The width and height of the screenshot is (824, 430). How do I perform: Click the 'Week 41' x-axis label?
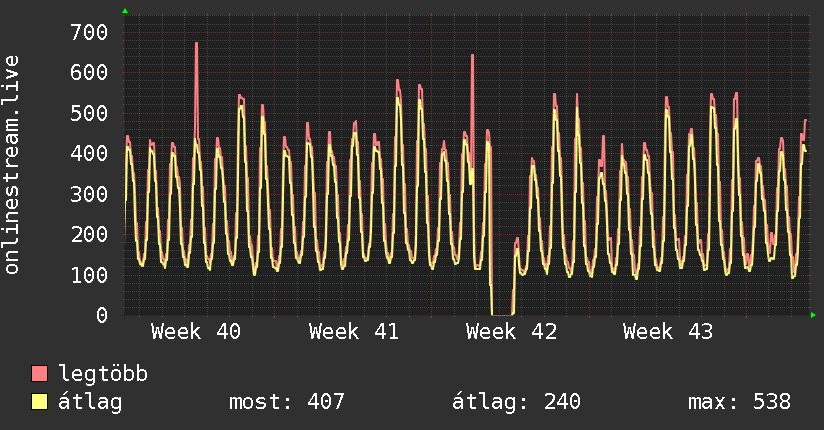point(354,332)
